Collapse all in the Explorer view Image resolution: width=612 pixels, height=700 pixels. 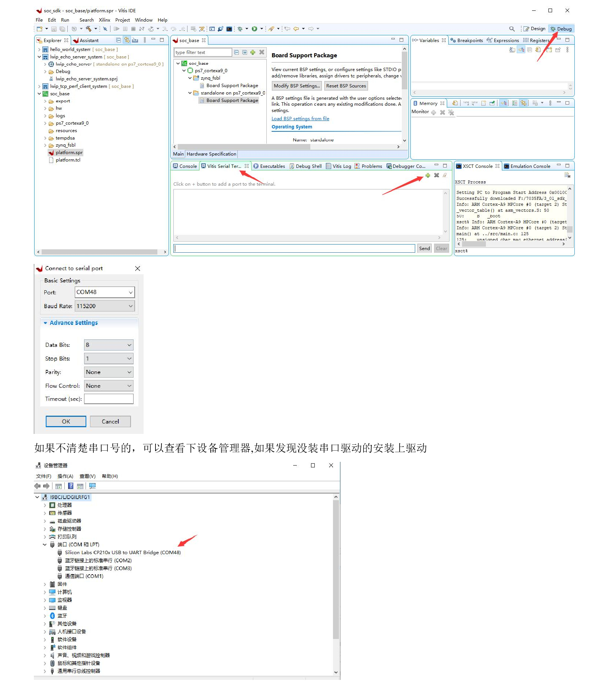point(118,40)
